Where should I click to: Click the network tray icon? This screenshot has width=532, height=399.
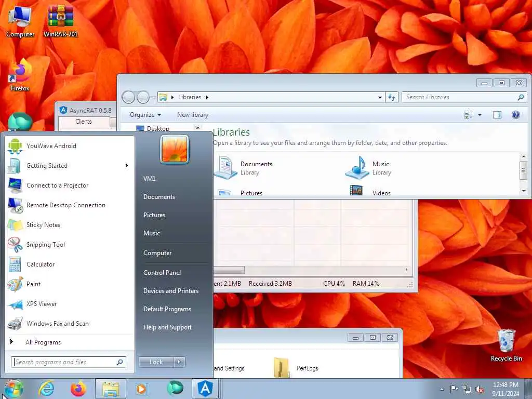pyautogui.click(x=467, y=389)
